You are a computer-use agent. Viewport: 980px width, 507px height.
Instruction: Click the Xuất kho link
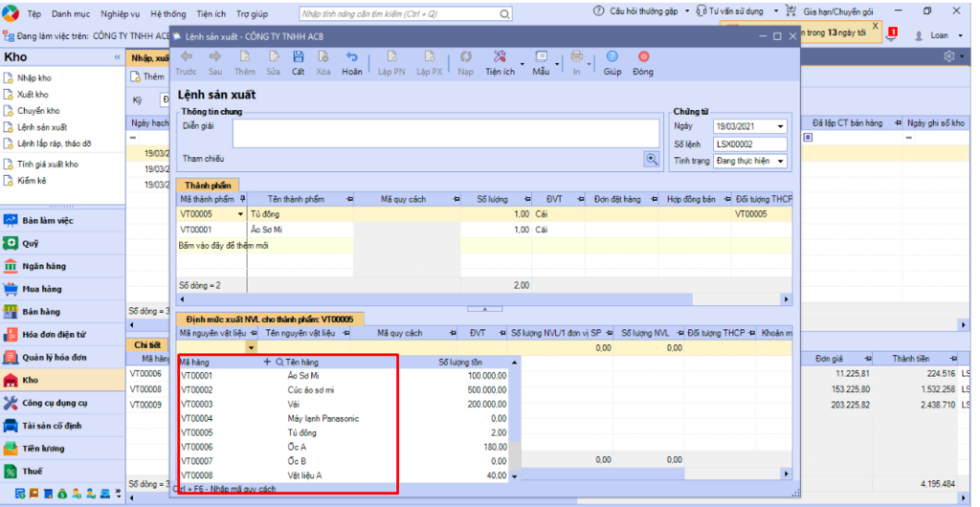pyautogui.click(x=33, y=95)
